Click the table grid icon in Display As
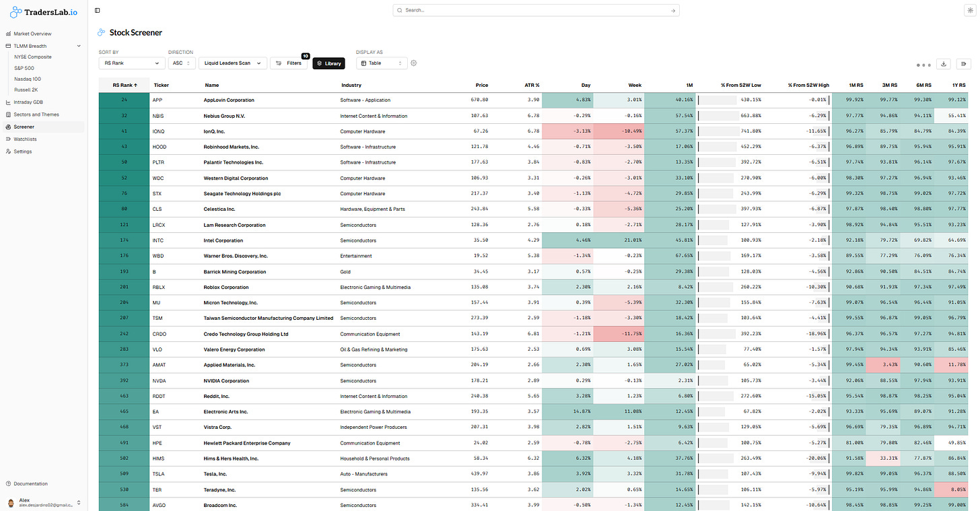Viewport: 980px width, 511px height. pyautogui.click(x=363, y=63)
